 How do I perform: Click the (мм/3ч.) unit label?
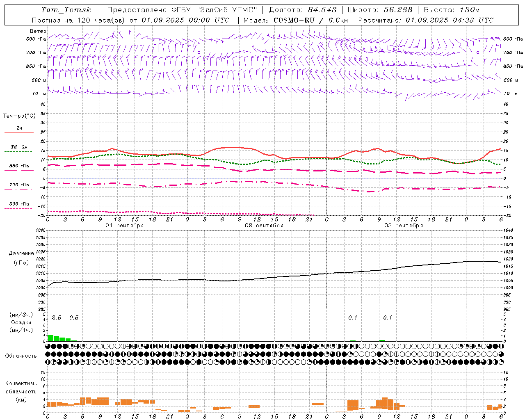coord(21,315)
